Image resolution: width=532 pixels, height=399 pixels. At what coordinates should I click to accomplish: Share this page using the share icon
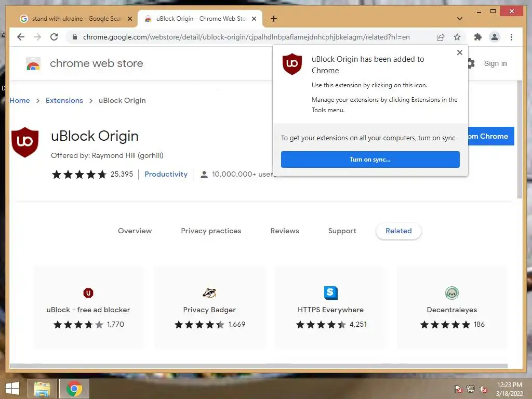click(441, 37)
